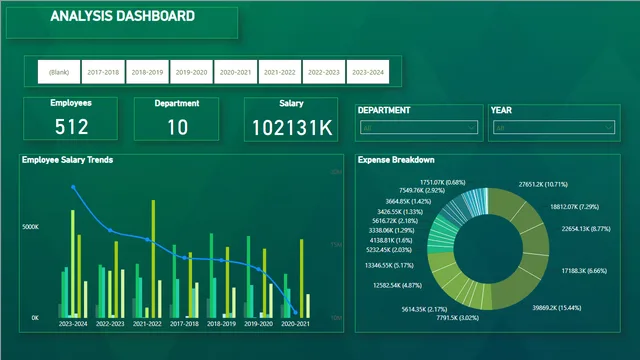Click the line marker above 2020-2021
Screen dimensions: 640x360
click(x=296, y=313)
